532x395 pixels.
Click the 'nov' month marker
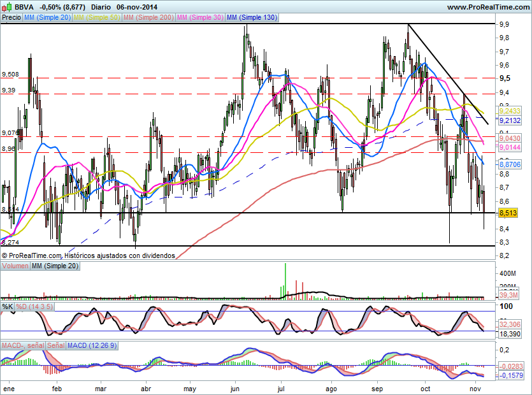[475, 389]
